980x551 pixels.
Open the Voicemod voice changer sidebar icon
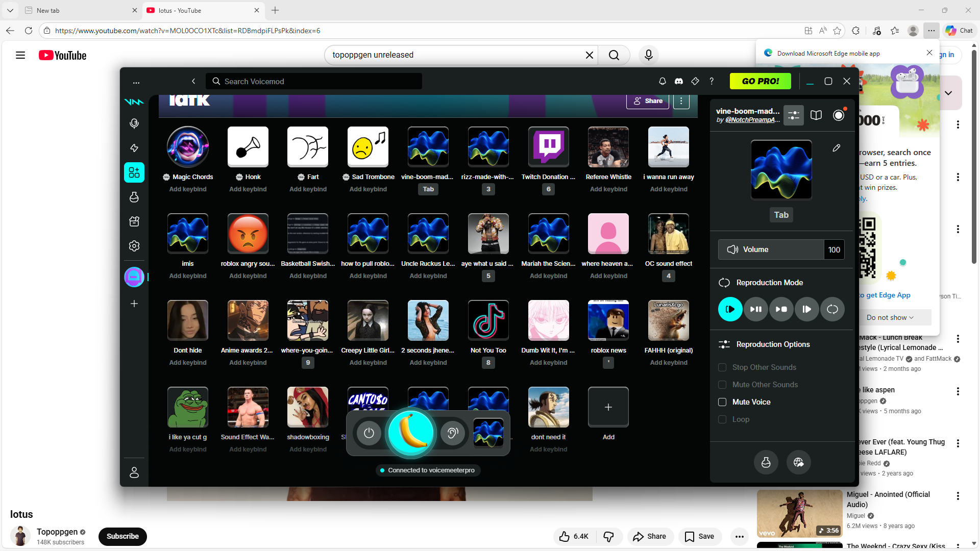click(x=134, y=123)
